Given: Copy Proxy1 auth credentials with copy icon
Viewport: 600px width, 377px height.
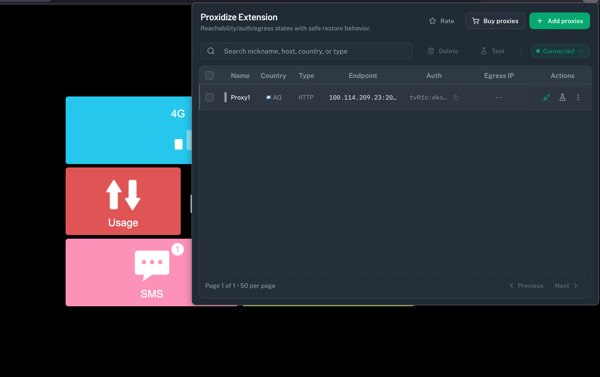Looking at the screenshot, I should (x=456, y=97).
